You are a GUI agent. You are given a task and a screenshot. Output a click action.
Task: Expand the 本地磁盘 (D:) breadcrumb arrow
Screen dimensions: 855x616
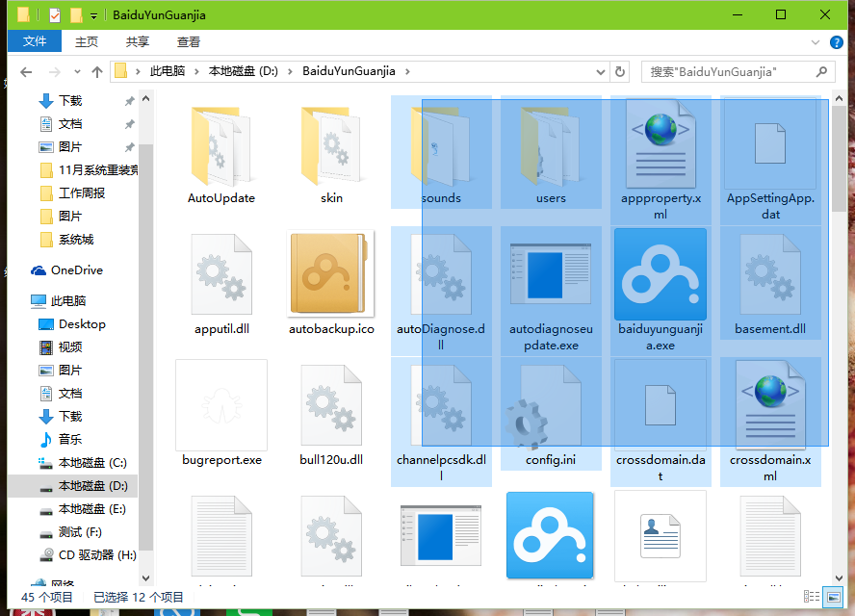click(x=290, y=71)
